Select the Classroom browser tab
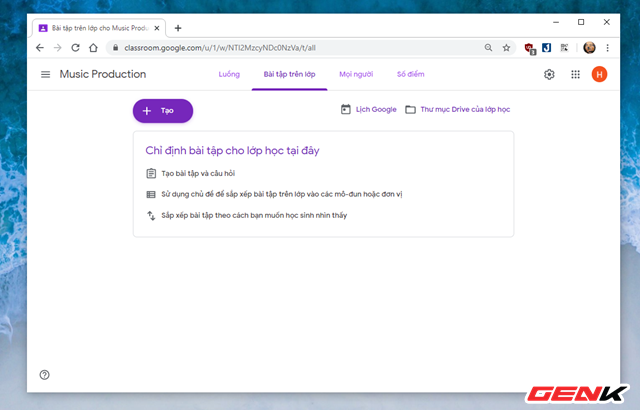This screenshot has height=410, width=640. [x=99, y=28]
